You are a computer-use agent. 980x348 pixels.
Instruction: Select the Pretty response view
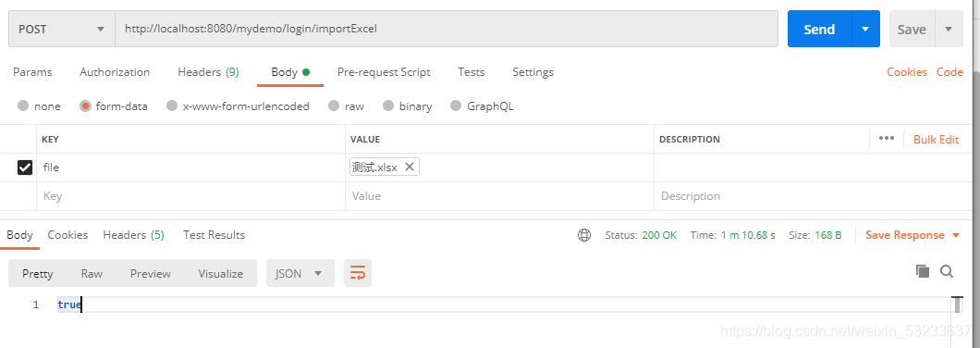pyautogui.click(x=38, y=274)
